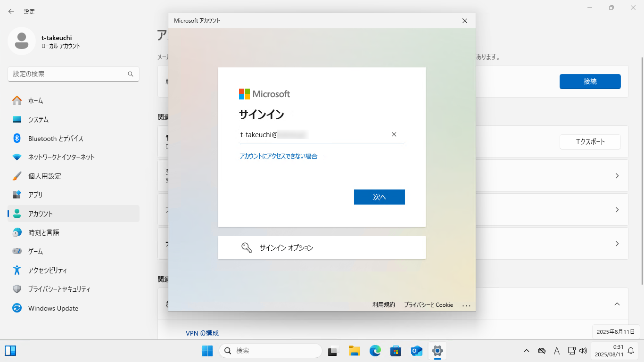
Task: Click the 接続 button in Settings
Action: 590,82
